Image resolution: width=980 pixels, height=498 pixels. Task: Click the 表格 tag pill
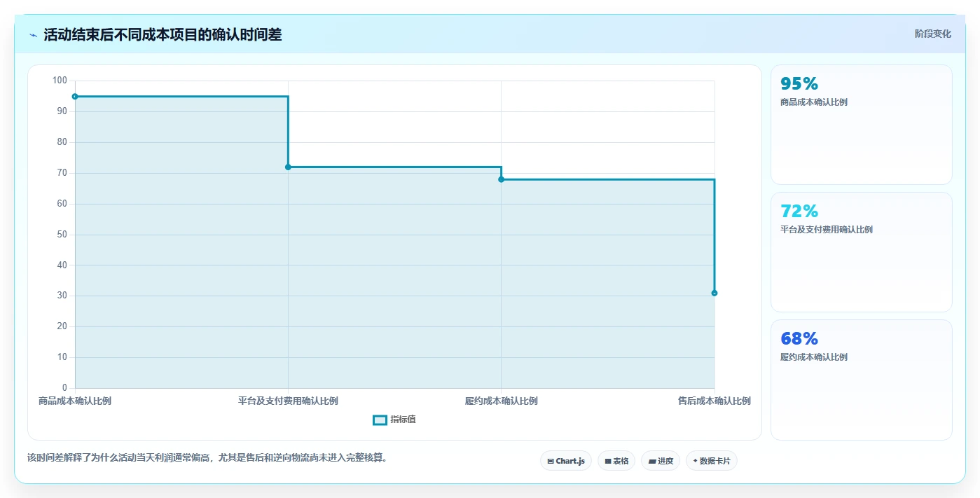tap(616, 461)
